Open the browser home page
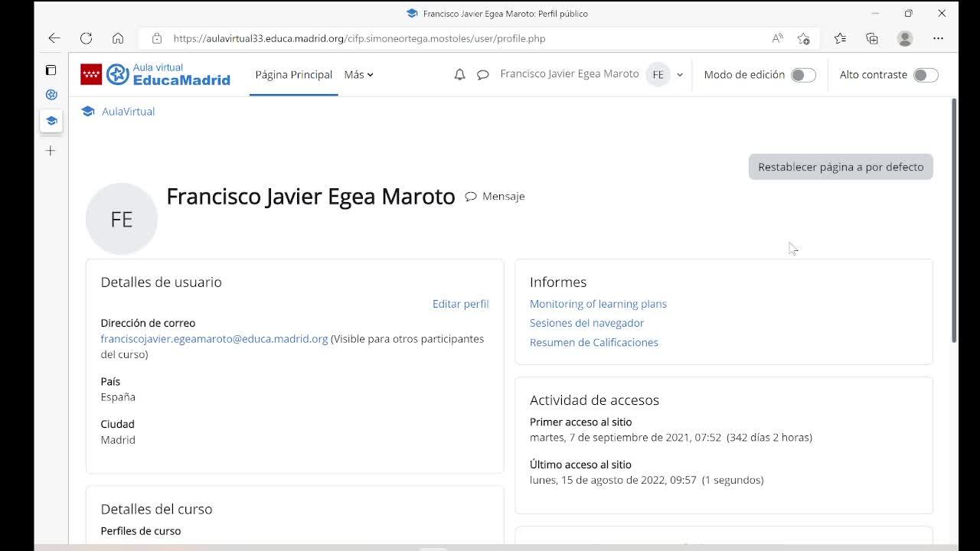 [118, 38]
